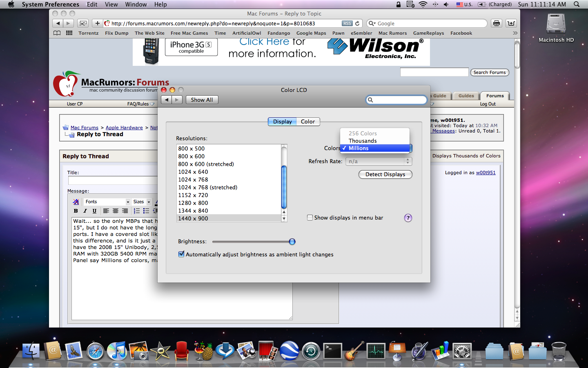Click the Show All button
The width and height of the screenshot is (588, 368).
pos(202,100)
